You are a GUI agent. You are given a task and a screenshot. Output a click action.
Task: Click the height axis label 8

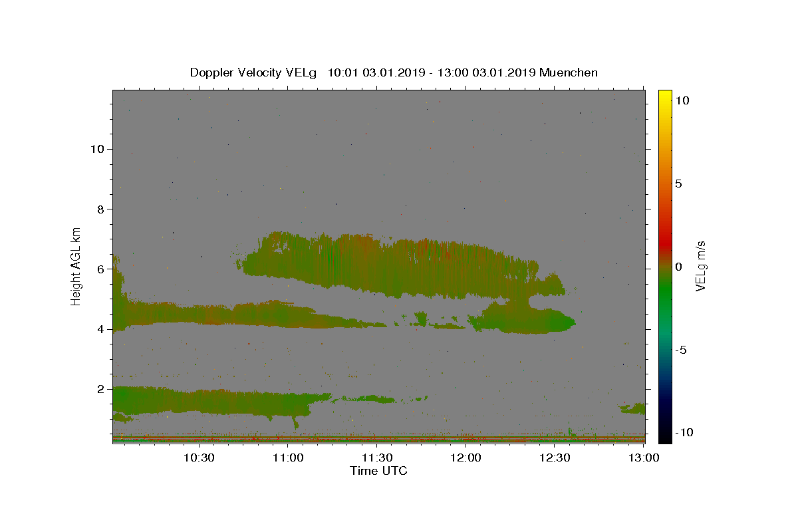click(101, 209)
